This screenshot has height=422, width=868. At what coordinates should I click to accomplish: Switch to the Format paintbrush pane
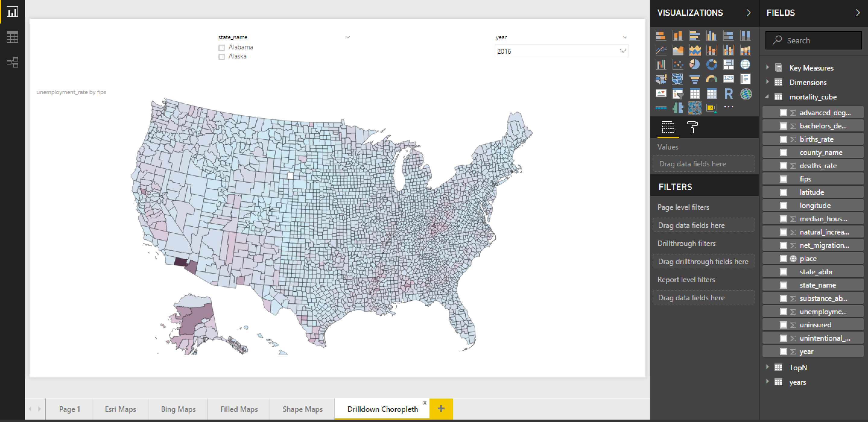click(x=692, y=128)
